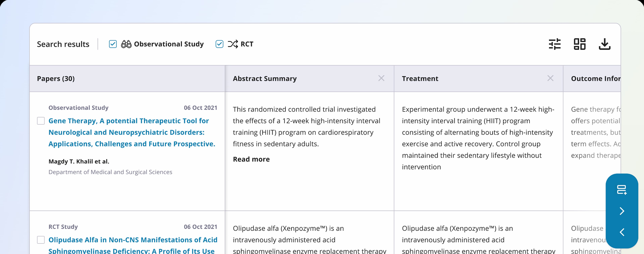Screen dimensions: 644x254
Task: Remove the Abstract Summary column
Action: click(x=381, y=78)
